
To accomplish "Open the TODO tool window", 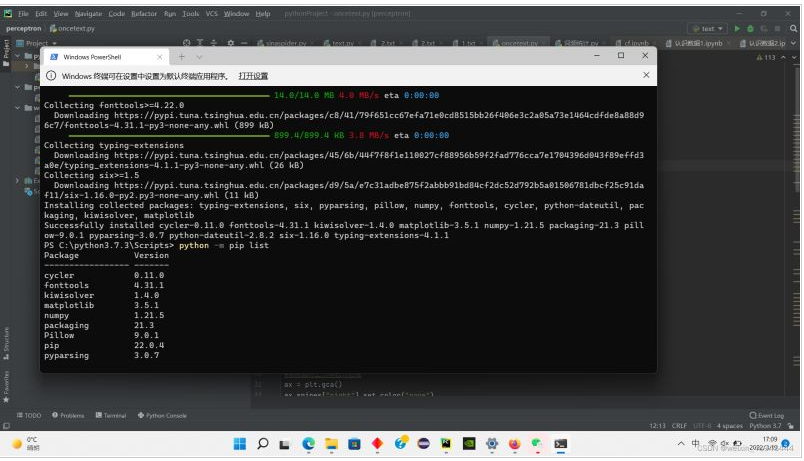I will (x=29, y=415).
